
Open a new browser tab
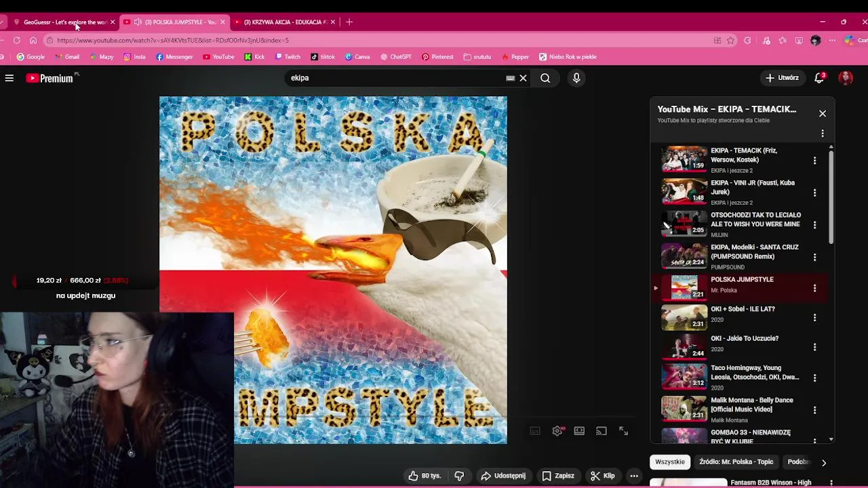coord(349,22)
